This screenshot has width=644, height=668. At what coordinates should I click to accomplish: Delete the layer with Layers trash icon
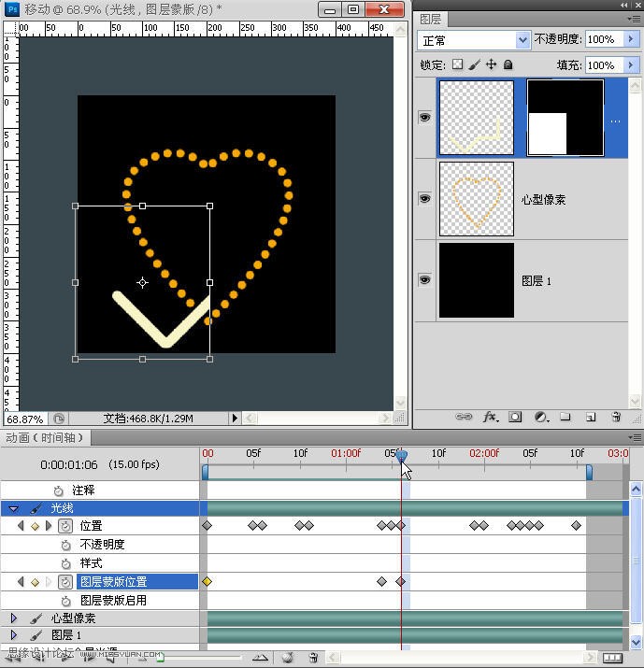pos(616,417)
